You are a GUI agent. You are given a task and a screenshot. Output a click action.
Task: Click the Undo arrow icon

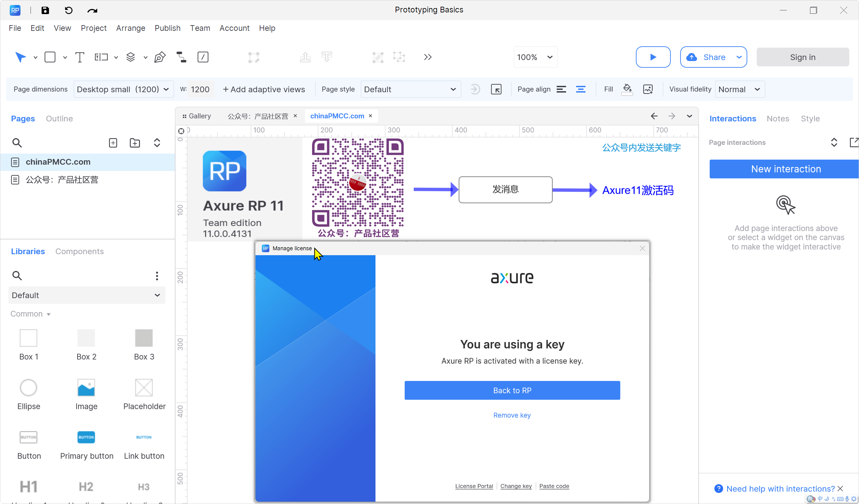coord(68,10)
